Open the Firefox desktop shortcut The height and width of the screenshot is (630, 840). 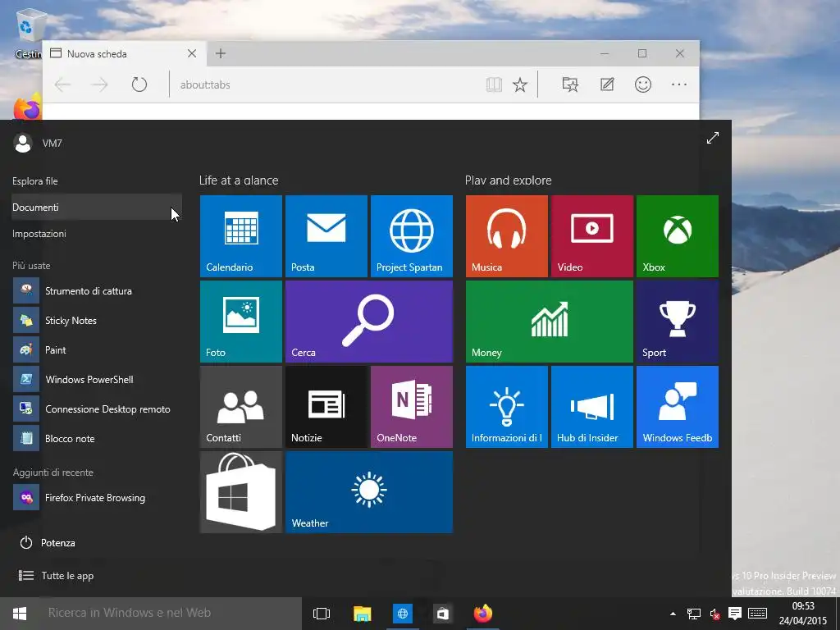[27, 106]
